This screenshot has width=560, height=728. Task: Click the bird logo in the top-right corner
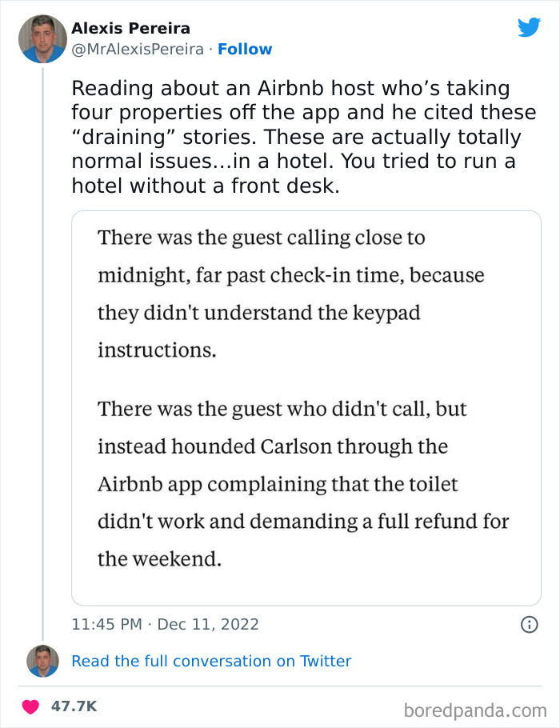click(x=530, y=27)
